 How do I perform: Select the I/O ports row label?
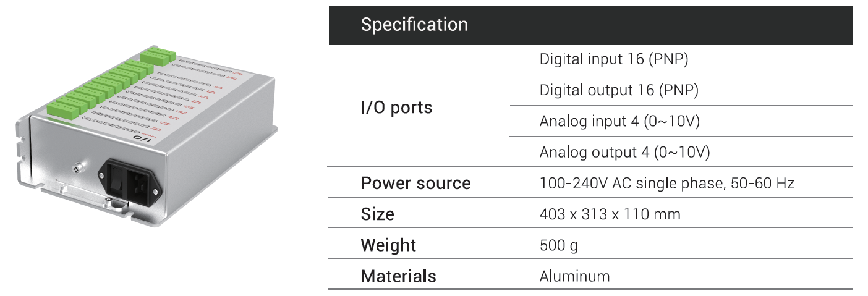(x=396, y=108)
